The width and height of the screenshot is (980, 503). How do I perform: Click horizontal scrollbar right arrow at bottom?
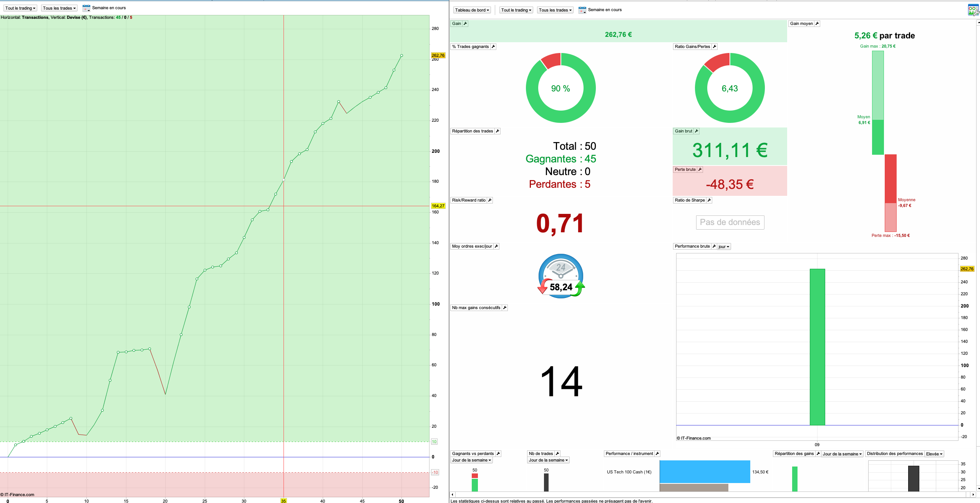[x=973, y=495]
